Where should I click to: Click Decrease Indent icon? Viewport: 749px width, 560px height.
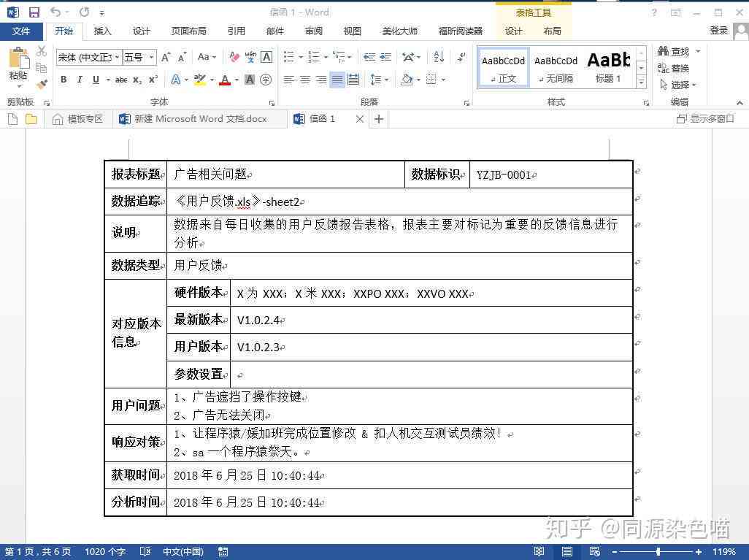pos(369,57)
